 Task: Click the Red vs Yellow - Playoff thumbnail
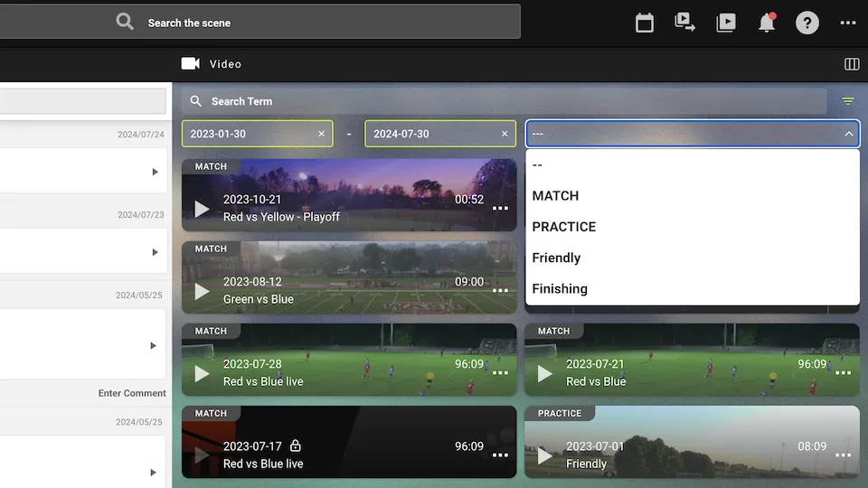(x=349, y=195)
